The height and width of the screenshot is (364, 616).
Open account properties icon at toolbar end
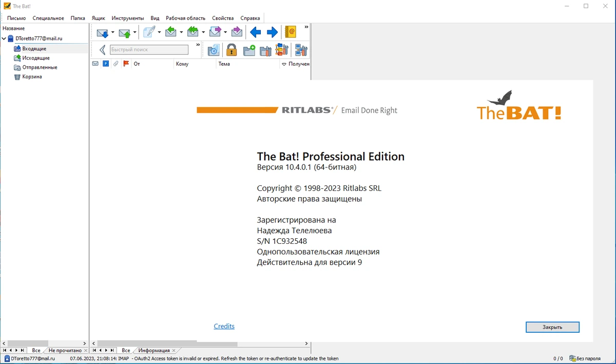[301, 50]
